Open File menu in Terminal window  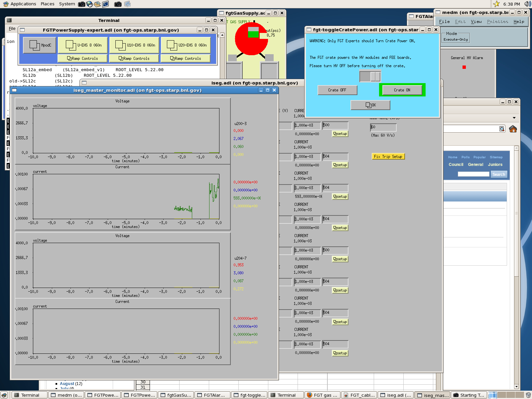(x=12, y=29)
